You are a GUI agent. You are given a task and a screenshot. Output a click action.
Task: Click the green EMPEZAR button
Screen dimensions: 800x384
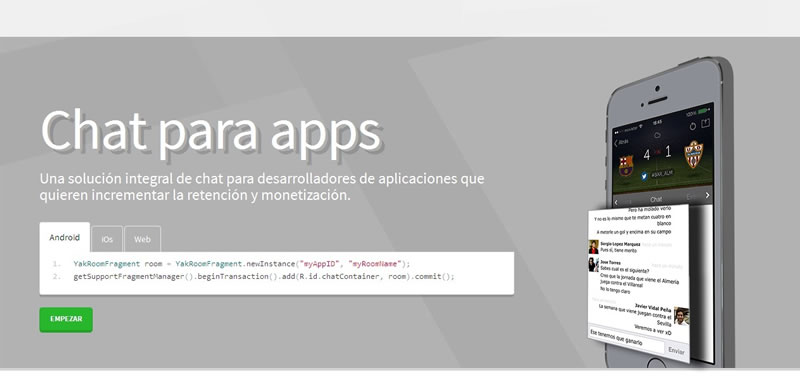66,319
